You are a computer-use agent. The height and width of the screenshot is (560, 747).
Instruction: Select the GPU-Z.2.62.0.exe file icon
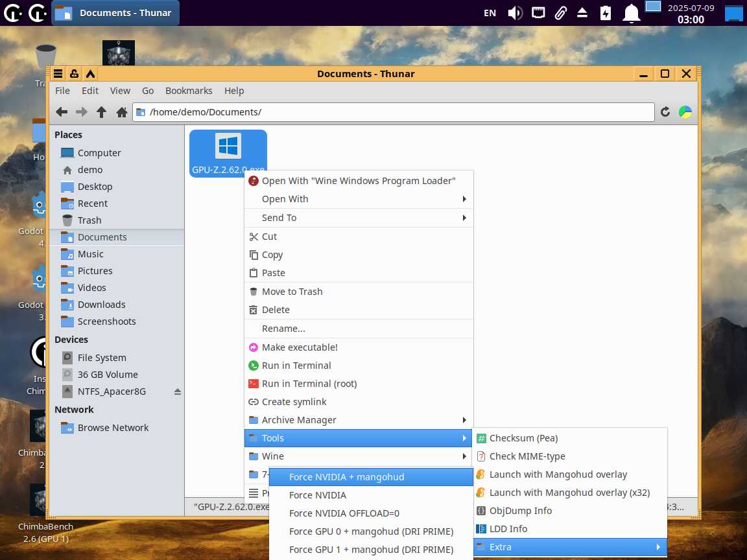pyautogui.click(x=228, y=147)
